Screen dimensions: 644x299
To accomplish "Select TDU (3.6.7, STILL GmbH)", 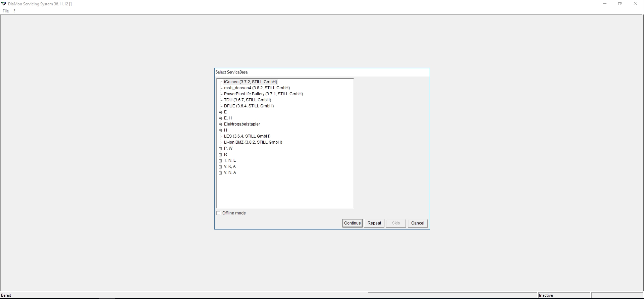I will pyautogui.click(x=248, y=100).
